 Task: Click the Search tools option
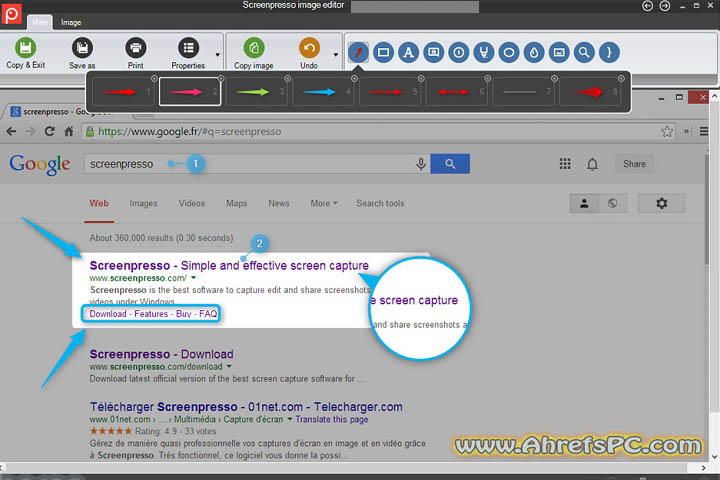tap(380, 203)
